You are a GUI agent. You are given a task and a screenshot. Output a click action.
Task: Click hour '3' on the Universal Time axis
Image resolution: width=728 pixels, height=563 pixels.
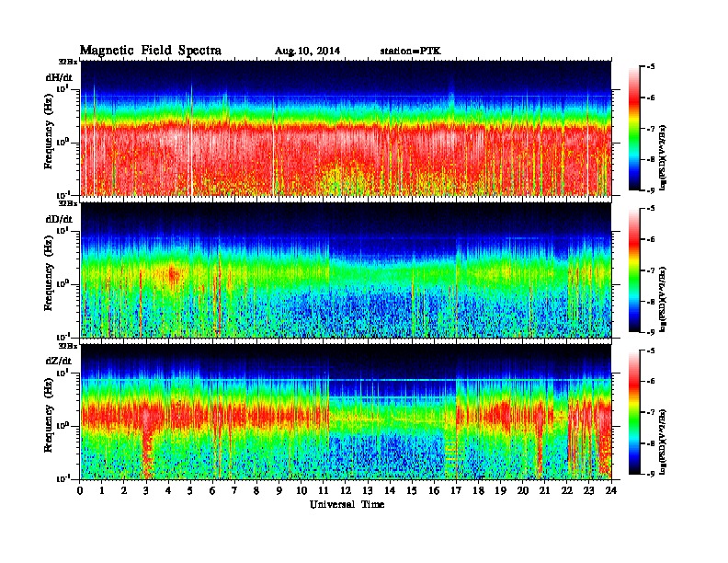pyautogui.click(x=146, y=490)
